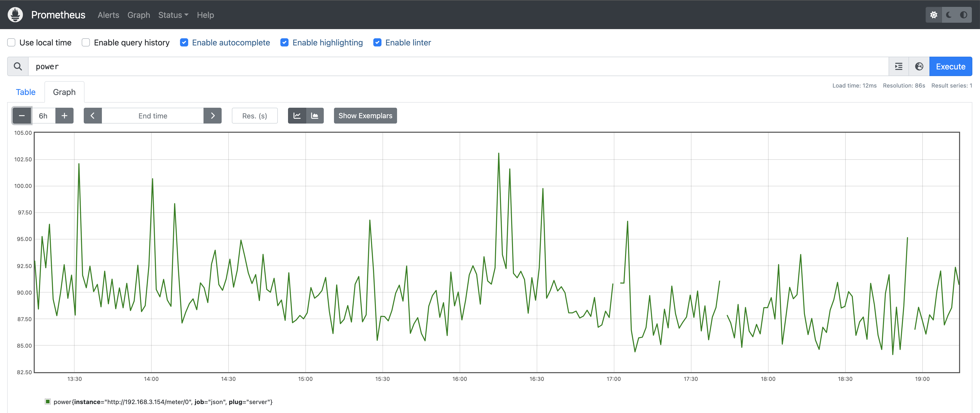
Task: Move end time backward with left chevron
Action: click(x=92, y=116)
